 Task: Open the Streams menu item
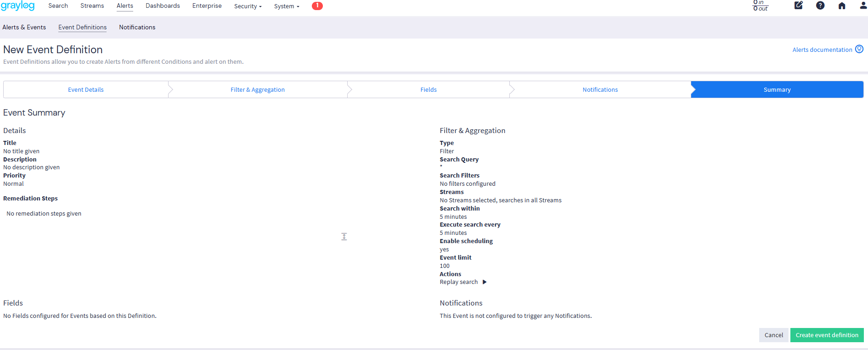tap(92, 6)
